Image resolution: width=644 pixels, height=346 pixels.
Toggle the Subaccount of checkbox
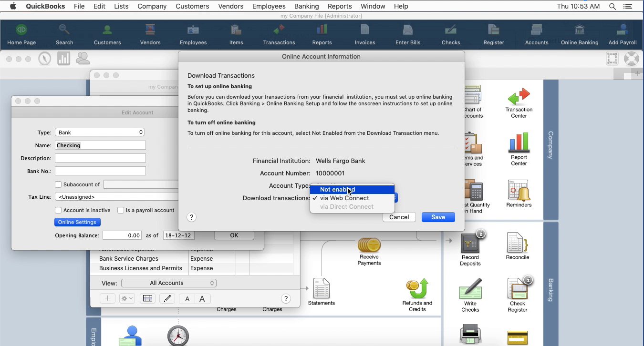(58, 184)
